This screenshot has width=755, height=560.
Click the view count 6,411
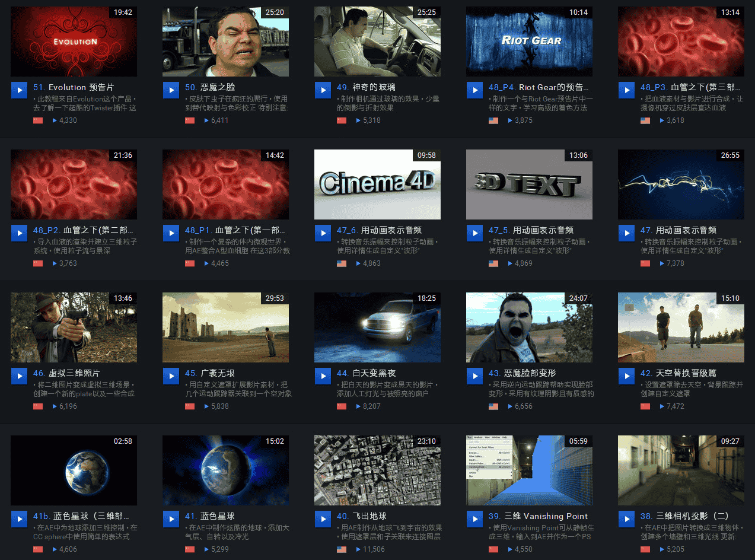pos(220,120)
